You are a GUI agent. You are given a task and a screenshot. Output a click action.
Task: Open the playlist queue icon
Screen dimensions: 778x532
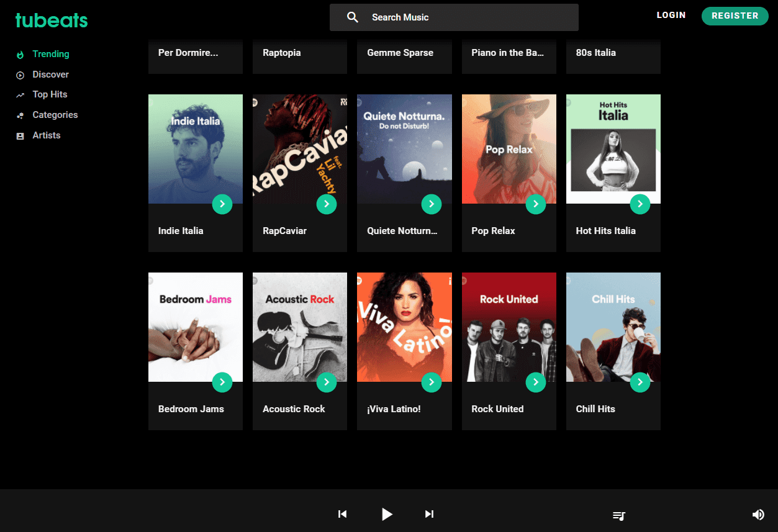pos(619,515)
